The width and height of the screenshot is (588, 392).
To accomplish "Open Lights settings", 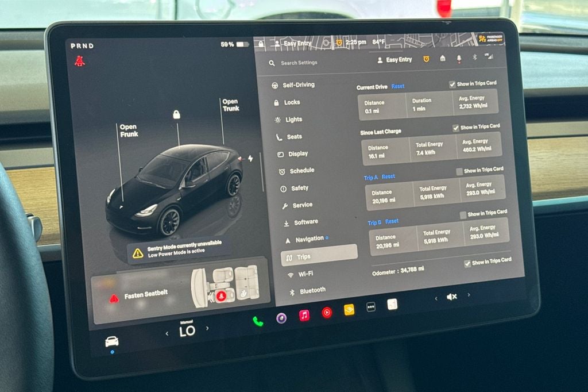I will (288, 120).
